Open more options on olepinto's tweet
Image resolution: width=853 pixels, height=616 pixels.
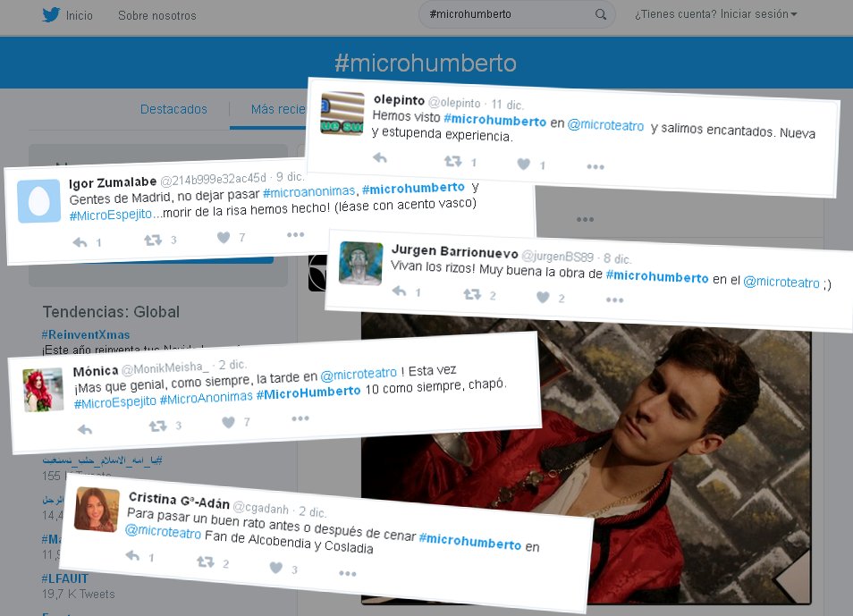tap(595, 166)
